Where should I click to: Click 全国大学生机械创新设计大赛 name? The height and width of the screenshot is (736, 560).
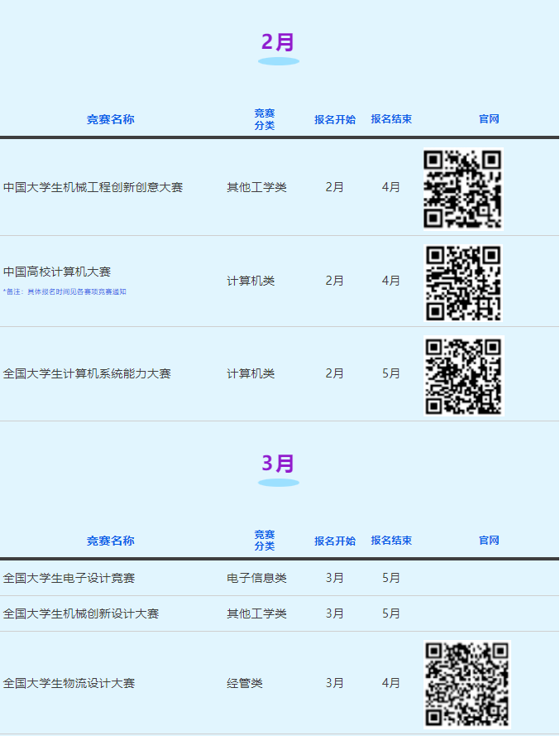pyautogui.click(x=81, y=613)
